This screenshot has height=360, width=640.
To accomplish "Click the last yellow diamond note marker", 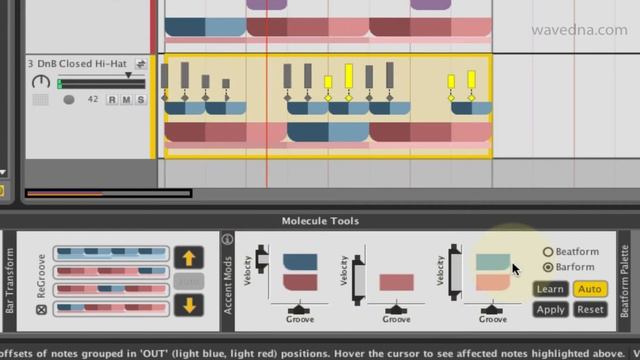I will pos(471,98).
